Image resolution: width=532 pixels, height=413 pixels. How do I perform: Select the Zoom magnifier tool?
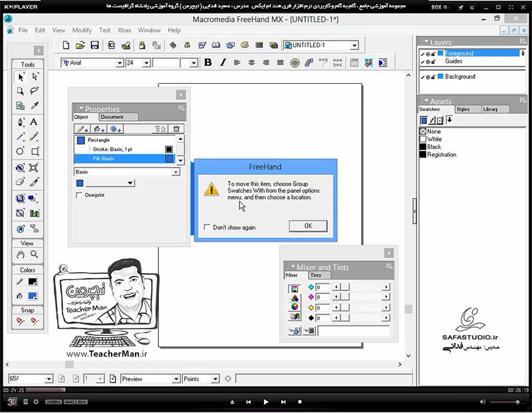point(34,255)
